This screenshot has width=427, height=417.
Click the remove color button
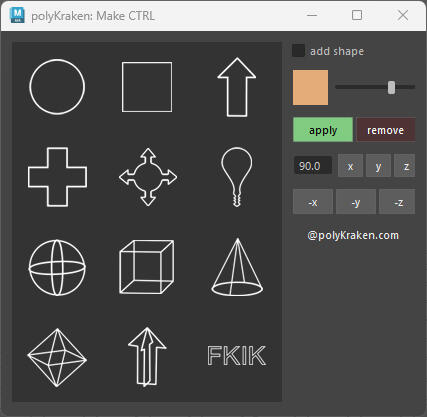point(386,130)
